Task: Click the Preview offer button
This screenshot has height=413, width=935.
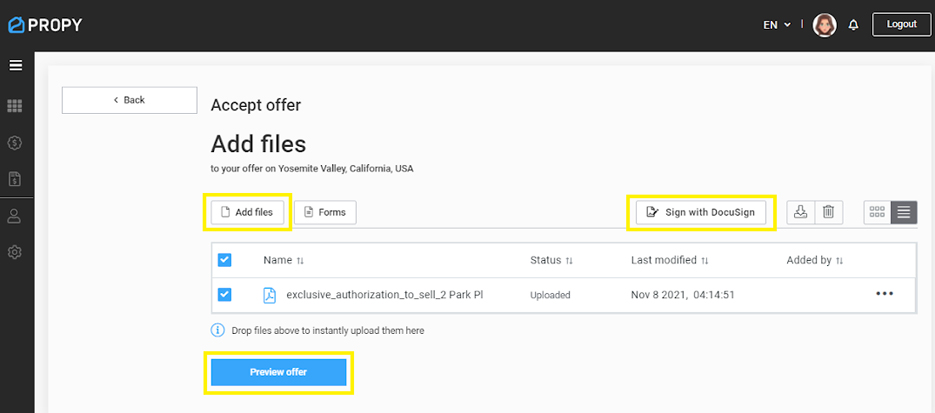Action: pyautogui.click(x=278, y=372)
